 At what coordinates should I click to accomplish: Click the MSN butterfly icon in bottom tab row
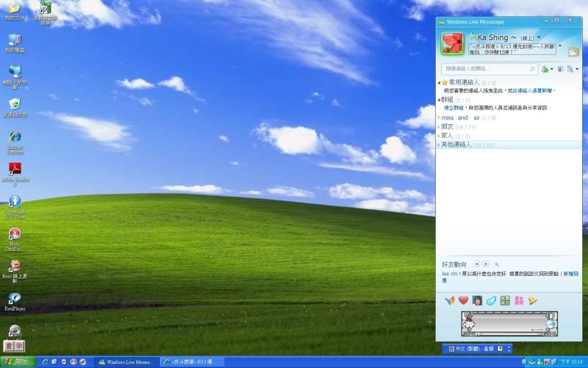pyautogui.click(x=450, y=301)
